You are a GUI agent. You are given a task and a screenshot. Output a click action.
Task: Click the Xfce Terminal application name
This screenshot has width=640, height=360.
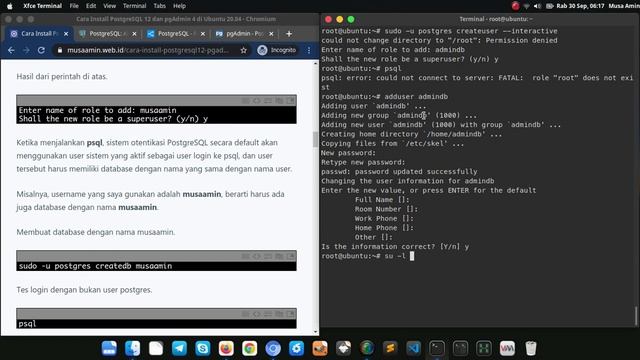click(x=42, y=6)
